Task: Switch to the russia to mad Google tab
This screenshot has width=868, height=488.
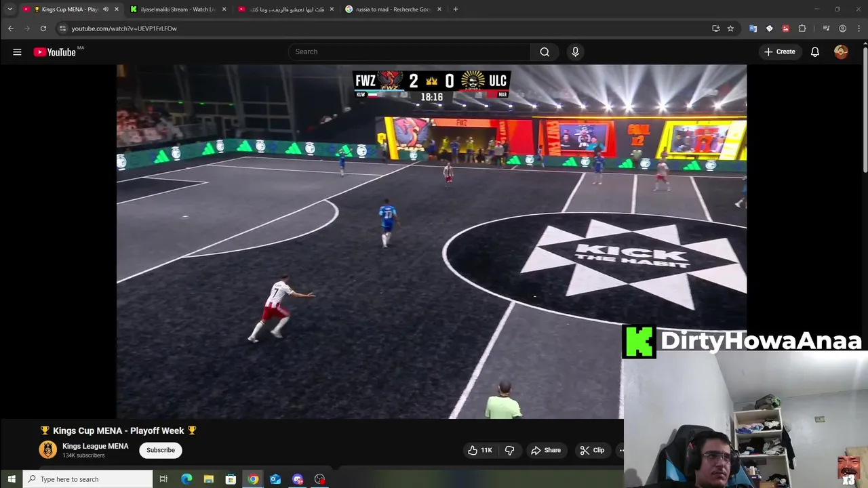Action: coord(394,9)
